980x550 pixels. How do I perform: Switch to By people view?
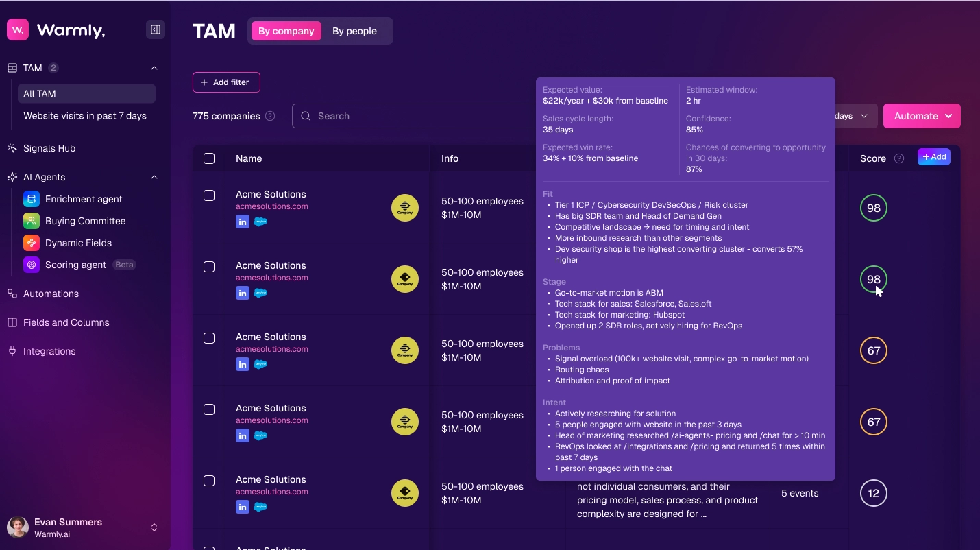[x=354, y=31]
